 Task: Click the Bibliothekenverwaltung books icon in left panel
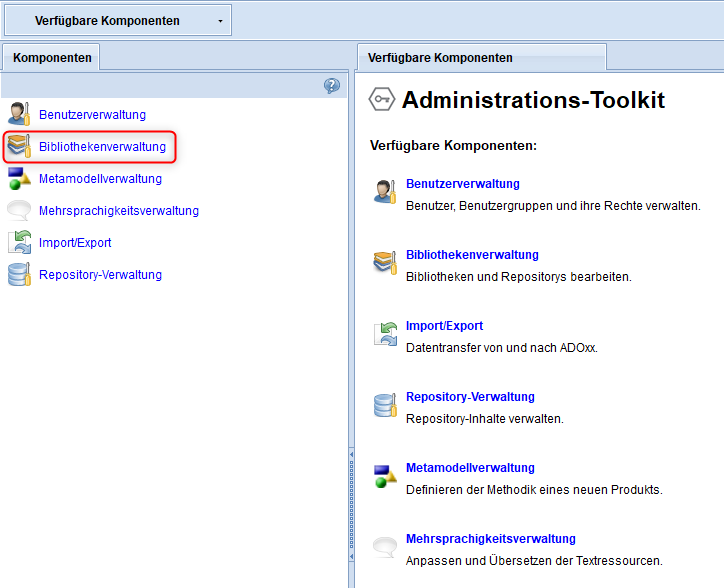click(19, 146)
